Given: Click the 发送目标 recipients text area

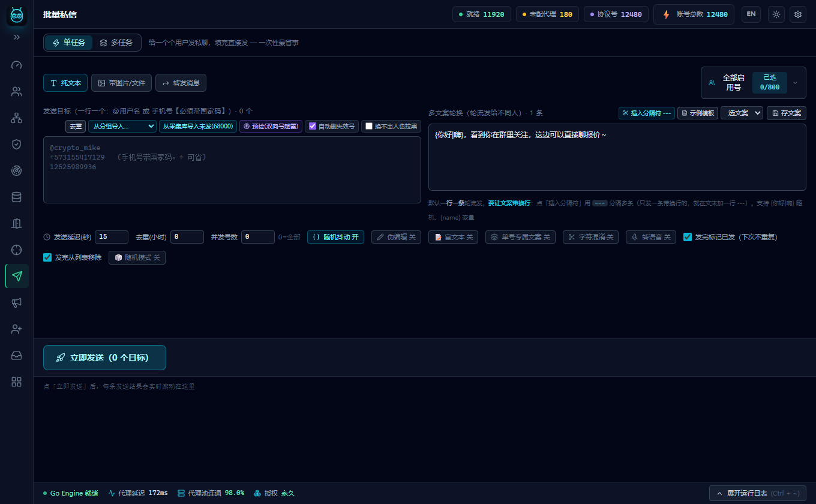Looking at the screenshot, I should point(232,170).
